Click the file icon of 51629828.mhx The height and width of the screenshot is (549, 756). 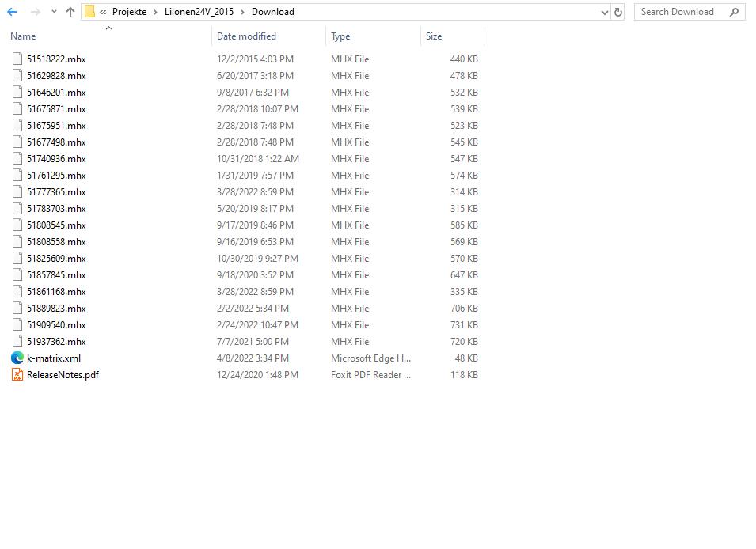point(17,76)
